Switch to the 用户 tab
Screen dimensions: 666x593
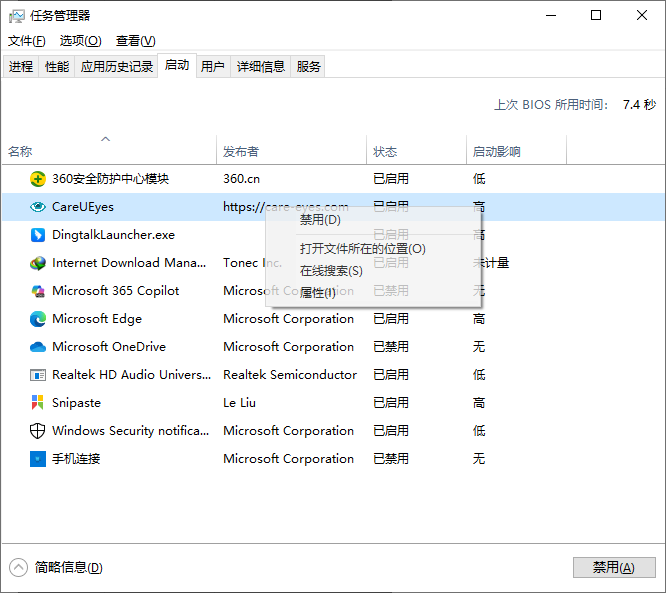(213, 66)
